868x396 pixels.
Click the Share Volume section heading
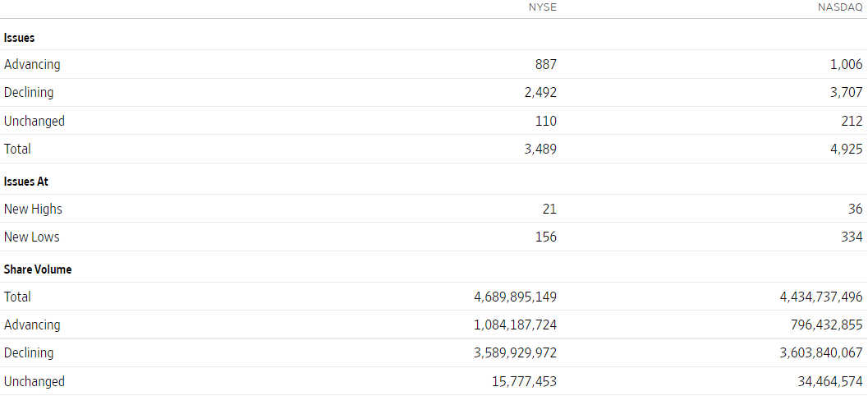tap(38, 269)
